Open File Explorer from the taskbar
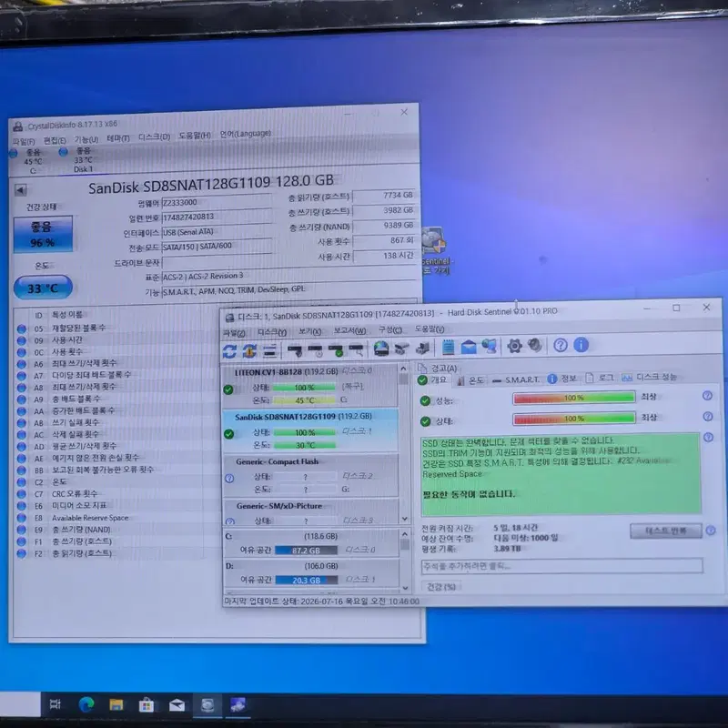This screenshot has width=728, height=728. (116, 705)
